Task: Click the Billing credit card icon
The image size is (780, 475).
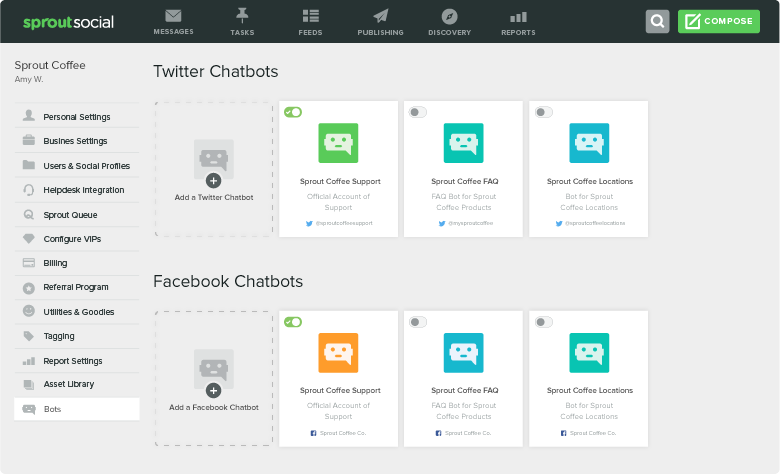Action: click(x=29, y=263)
